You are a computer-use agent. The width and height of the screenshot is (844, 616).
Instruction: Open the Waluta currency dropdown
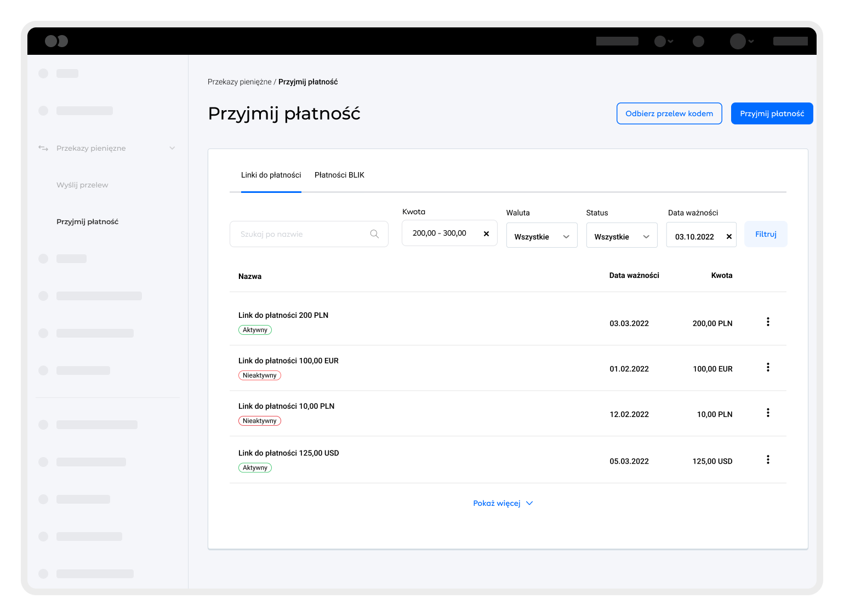coord(541,236)
